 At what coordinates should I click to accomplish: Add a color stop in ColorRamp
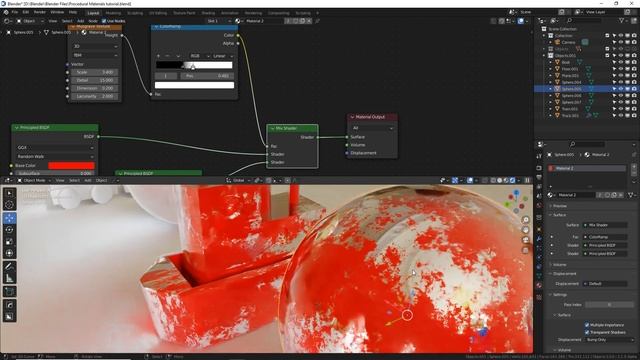coord(158,56)
